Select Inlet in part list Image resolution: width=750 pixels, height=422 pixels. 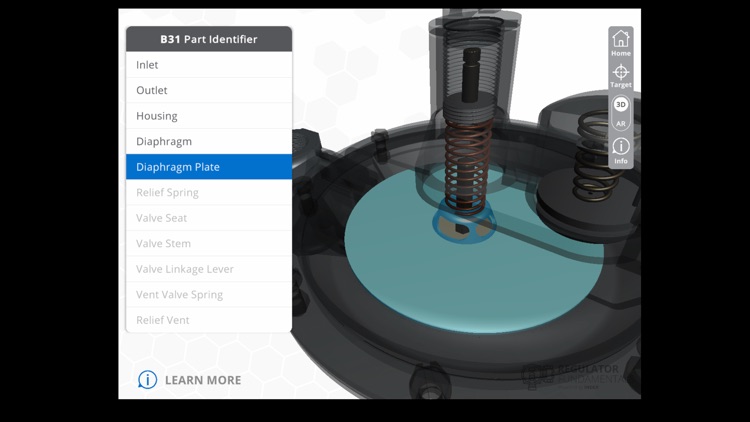point(209,65)
